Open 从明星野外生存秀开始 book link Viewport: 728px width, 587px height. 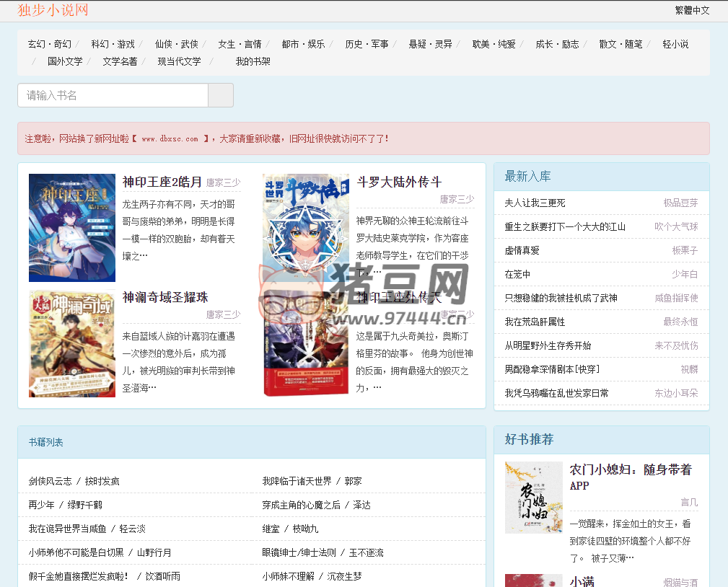tap(548, 345)
